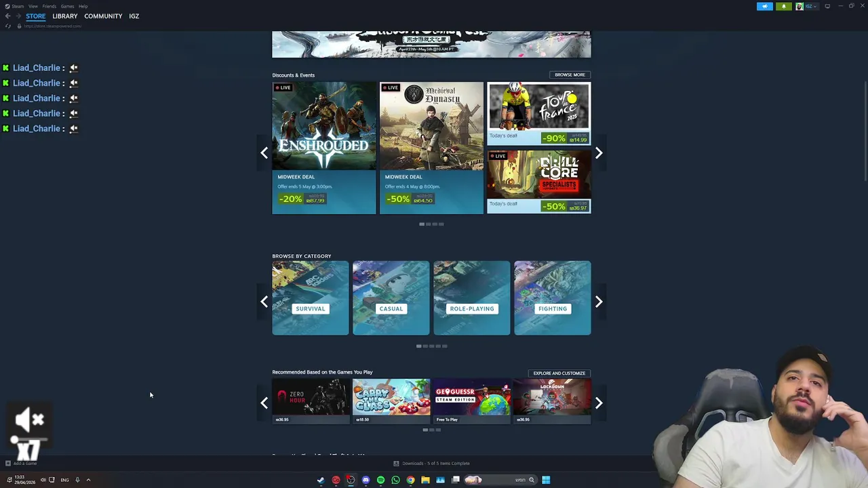
Task: Show next Discounts & Events slide
Action: pos(599,153)
